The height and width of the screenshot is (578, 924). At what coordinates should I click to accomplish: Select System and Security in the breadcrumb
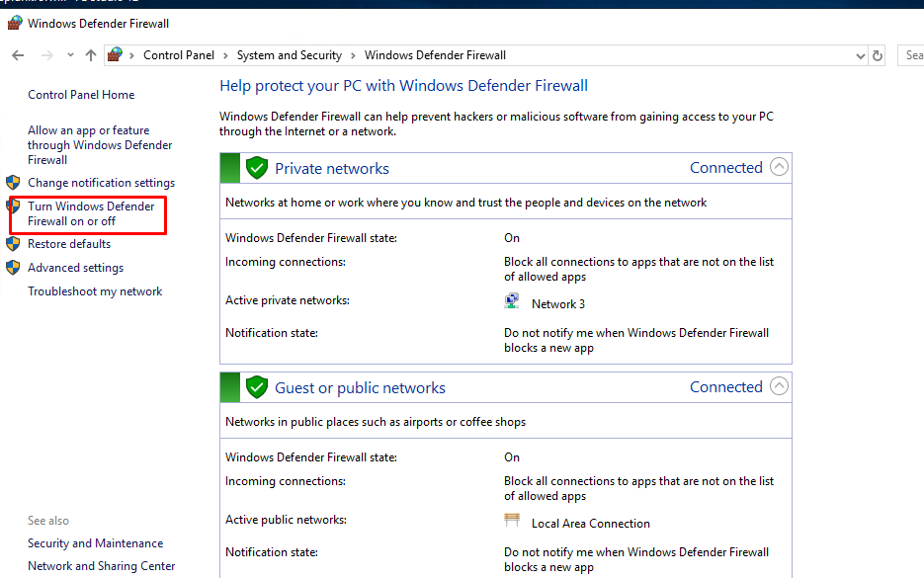click(x=290, y=55)
